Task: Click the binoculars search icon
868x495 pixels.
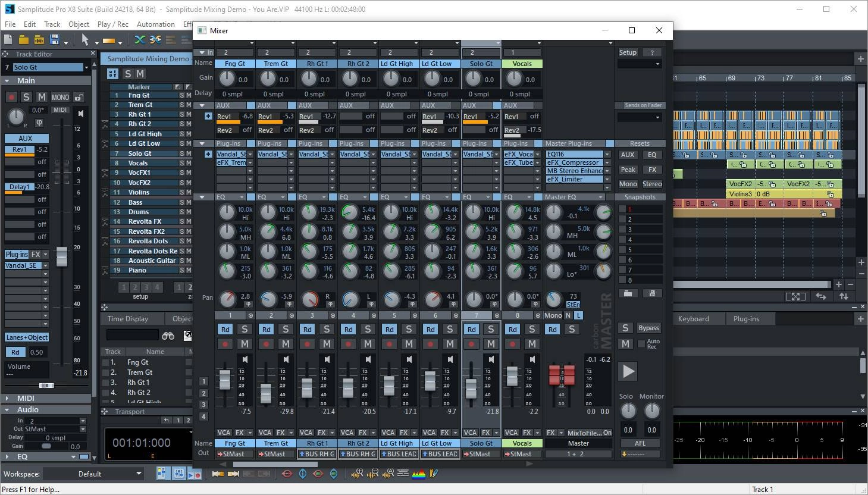Action: [168, 336]
